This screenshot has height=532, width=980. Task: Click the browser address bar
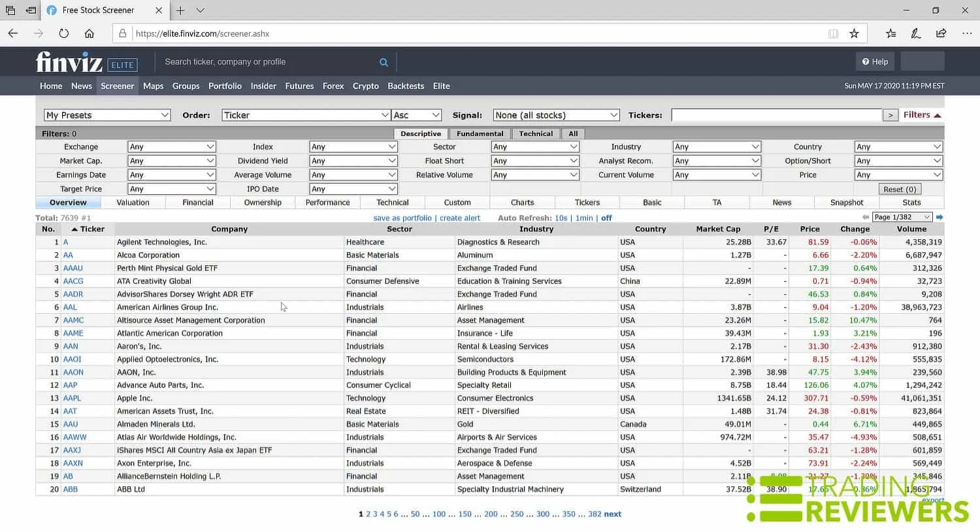pos(480,33)
